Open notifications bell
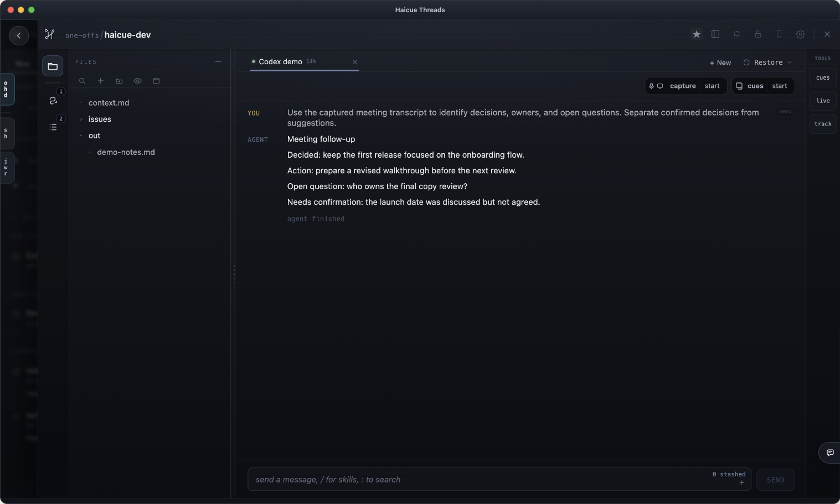Image resolution: width=840 pixels, height=504 pixels. 736,34
